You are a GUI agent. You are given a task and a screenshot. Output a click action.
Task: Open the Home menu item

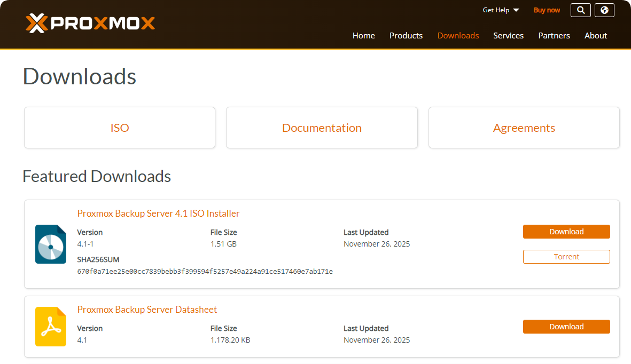point(363,36)
